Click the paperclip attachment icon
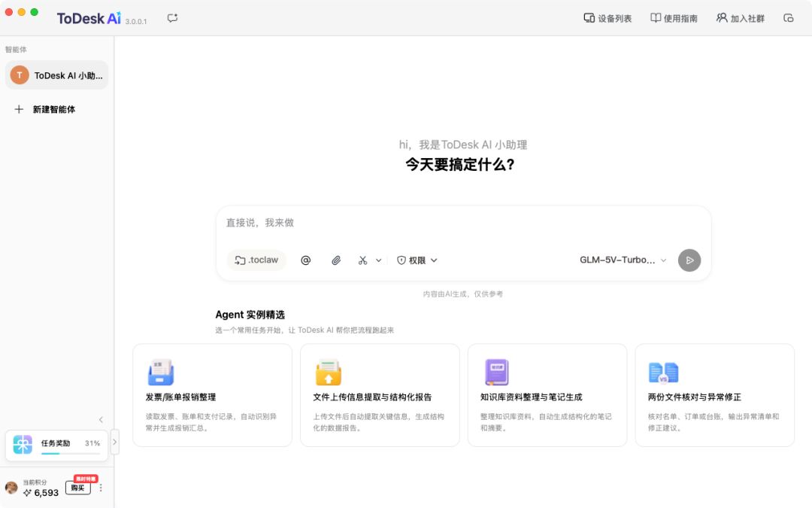Image resolution: width=812 pixels, height=508 pixels. point(336,260)
